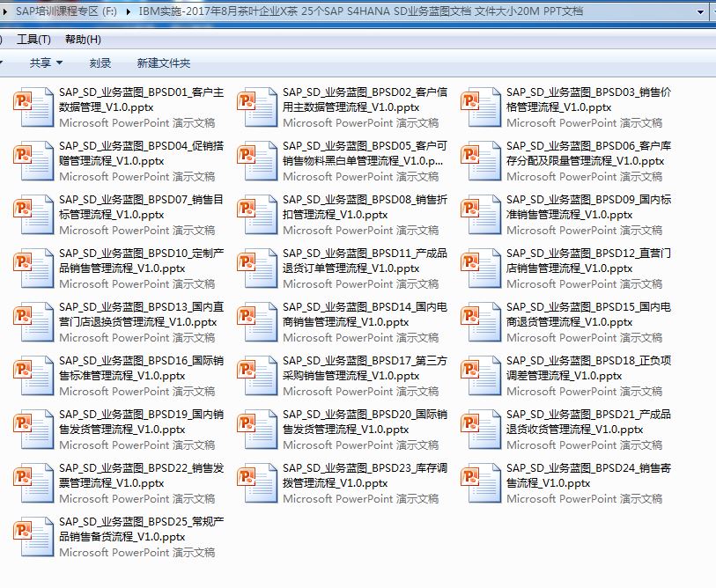Click file name text BPSD21_产成品退货收货管理流程
Screen dimensions: 716x588
588,422
